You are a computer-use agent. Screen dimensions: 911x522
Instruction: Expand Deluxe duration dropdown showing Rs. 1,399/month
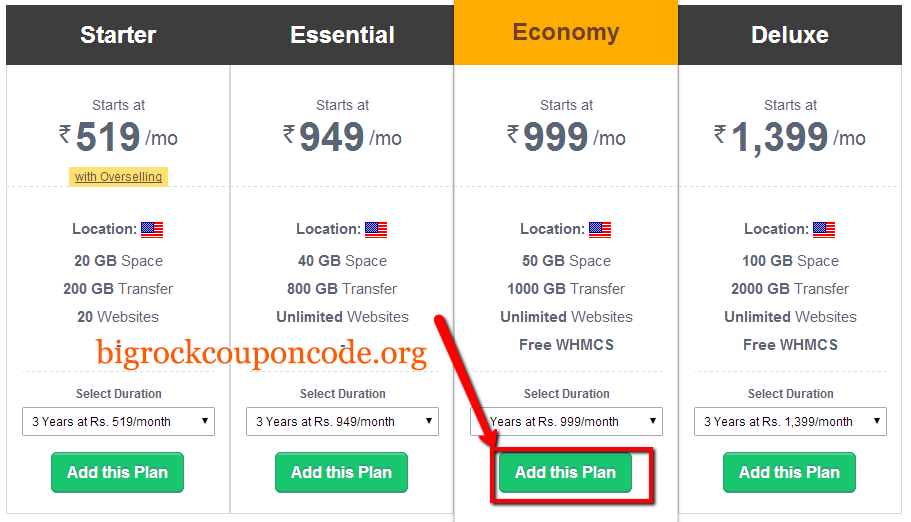point(790,421)
